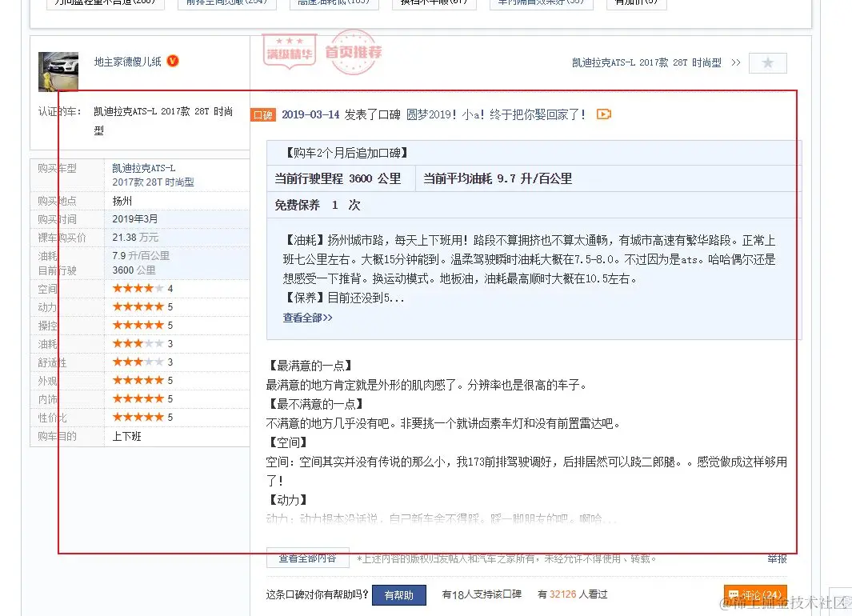
Task: Click the double-arrow next to 28T 时尚型
Action: click(736, 63)
